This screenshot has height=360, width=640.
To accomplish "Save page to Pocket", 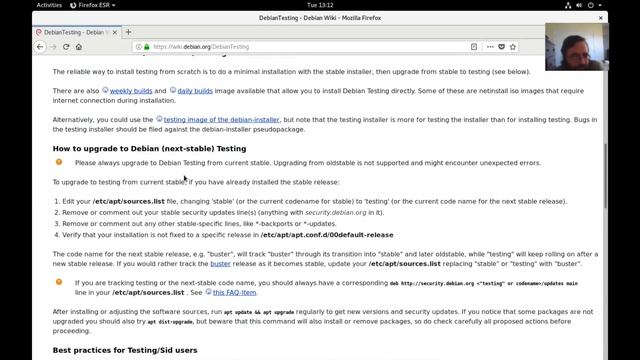I will (x=502, y=47).
